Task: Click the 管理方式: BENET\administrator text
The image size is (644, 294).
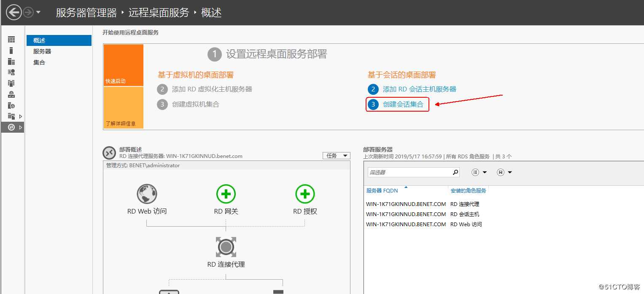Action: tap(143, 166)
